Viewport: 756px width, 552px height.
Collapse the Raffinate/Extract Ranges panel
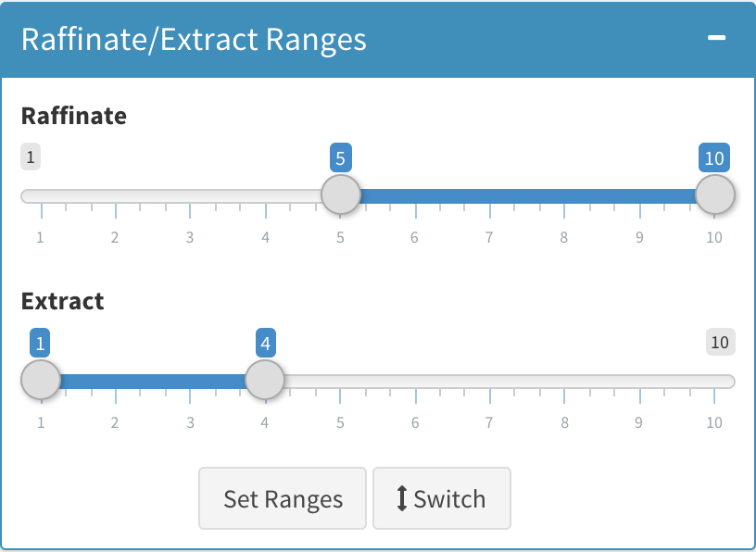click(716, 38)
